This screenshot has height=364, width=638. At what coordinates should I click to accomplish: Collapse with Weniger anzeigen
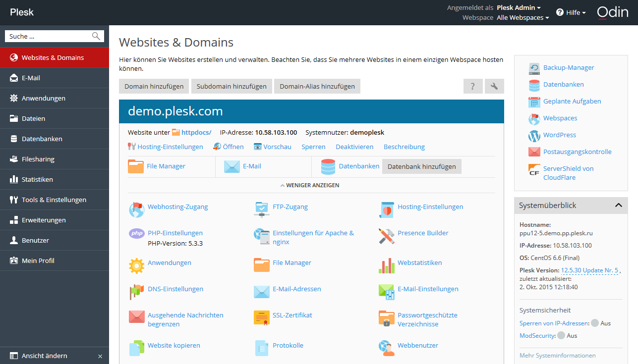tap(310, 185)
